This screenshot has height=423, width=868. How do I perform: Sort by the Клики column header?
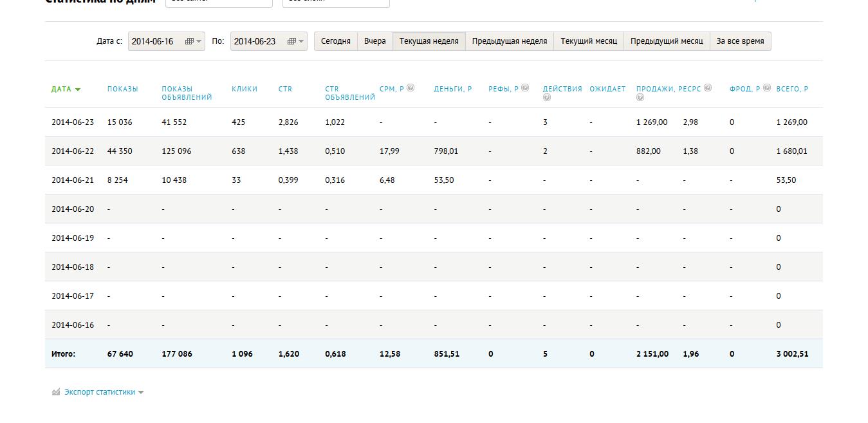(x=244, y=89)
